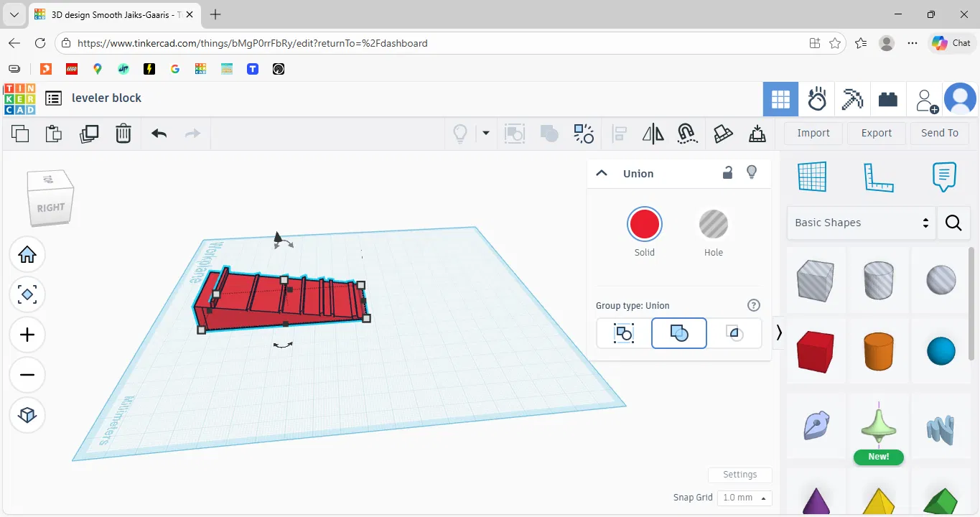Screen dimensions: 980x517
Task: Toggle the Union panel lightbulb visibility icon
Action: [752, 173]
